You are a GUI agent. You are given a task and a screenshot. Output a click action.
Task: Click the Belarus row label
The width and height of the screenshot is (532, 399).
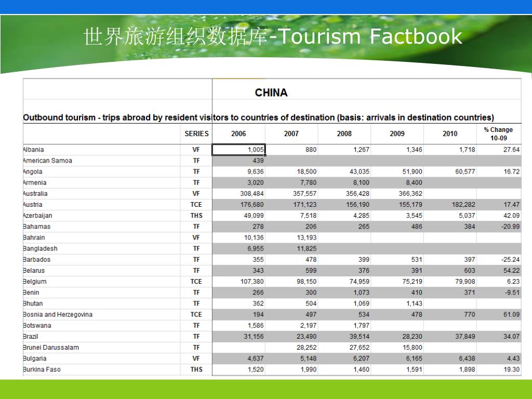(x=34, y=270)
